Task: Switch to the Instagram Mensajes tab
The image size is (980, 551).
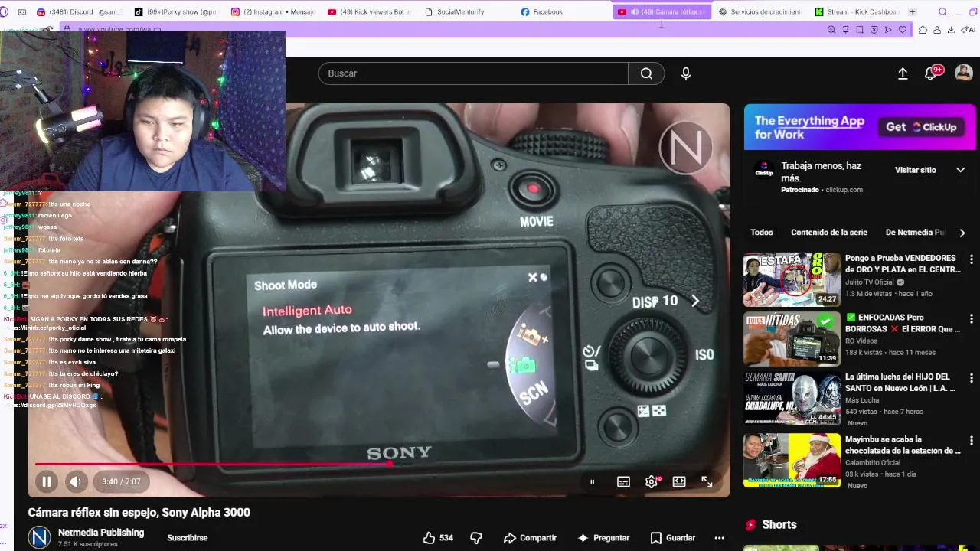Action: coord(273,11)
